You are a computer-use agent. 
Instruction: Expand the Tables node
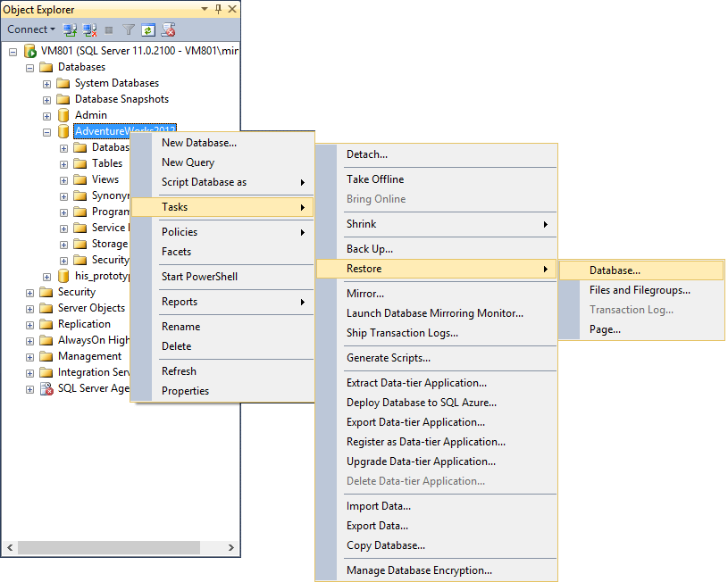pos(63,162)
